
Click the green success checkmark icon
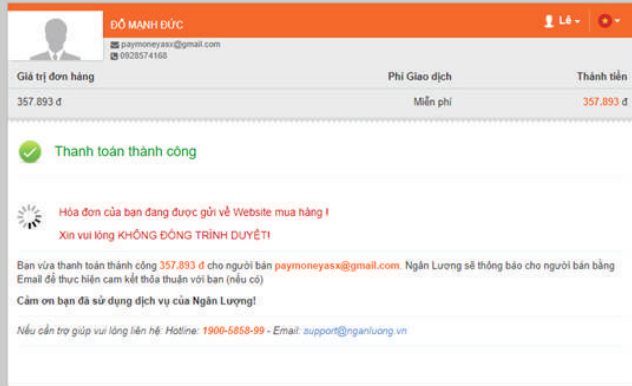pyautogui.click(x=30, y=152)
